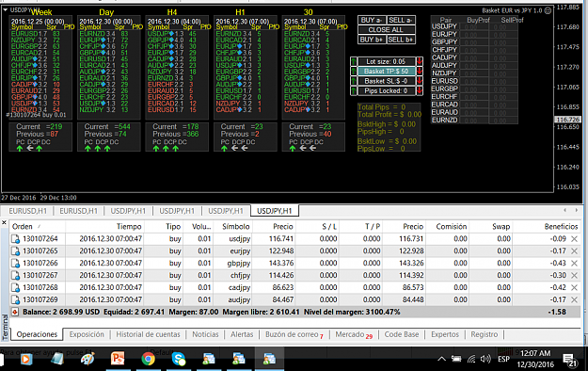Decrease lot size with red down arrow
The image size is (588, 371).
click(420, 61)
